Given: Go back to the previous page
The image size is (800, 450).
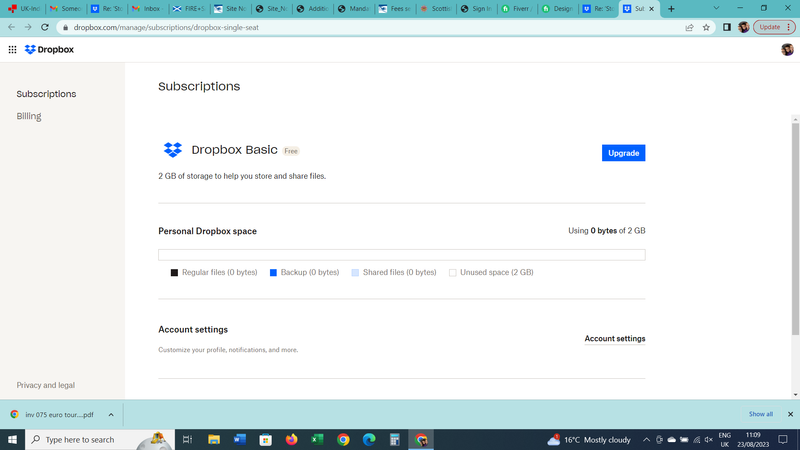Looking at the screenshot, I should (11, 27).
